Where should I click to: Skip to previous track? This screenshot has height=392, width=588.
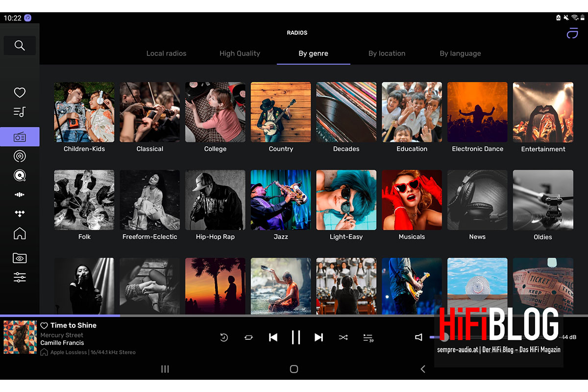point(273,337)
